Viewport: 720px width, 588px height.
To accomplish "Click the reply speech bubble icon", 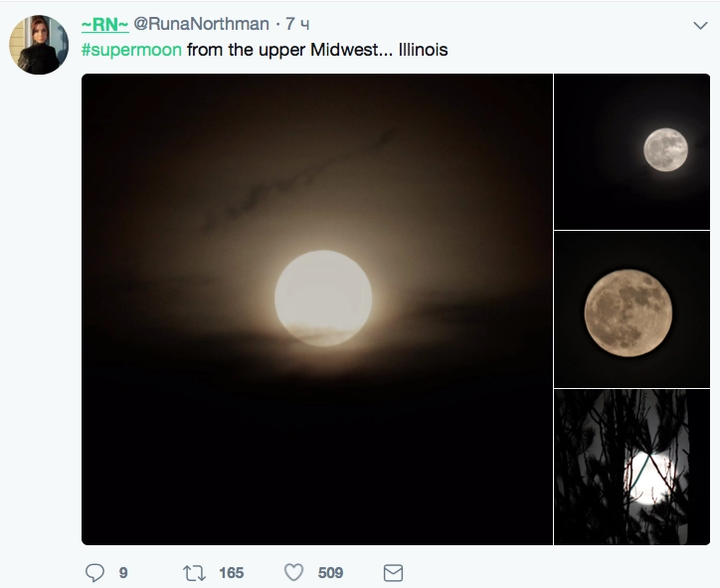I will point(95,572).
